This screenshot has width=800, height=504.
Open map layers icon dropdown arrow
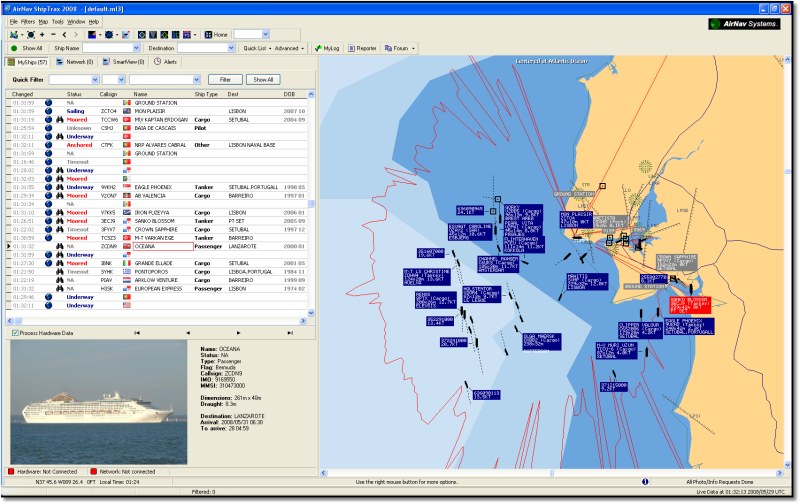tap(22, 35)
